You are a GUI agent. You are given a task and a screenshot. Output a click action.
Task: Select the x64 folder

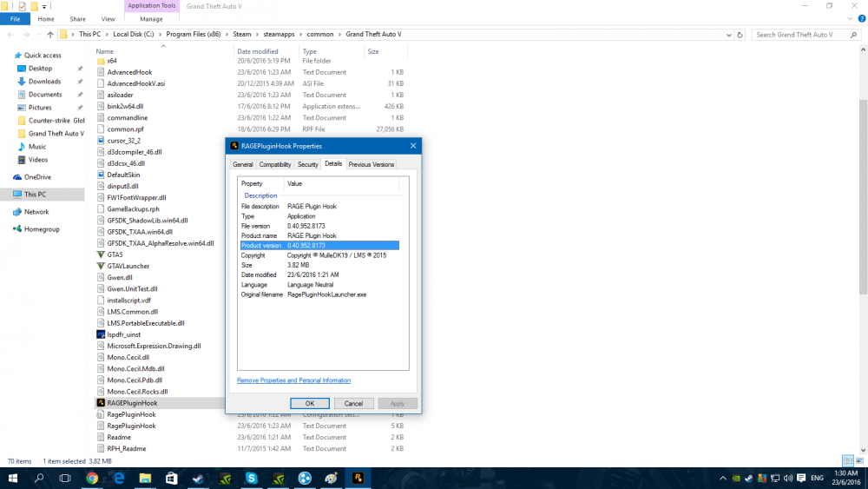[x=111, y=61]
